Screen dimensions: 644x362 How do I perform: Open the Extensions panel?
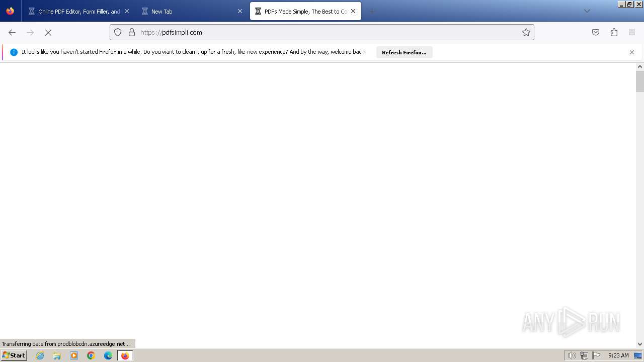coord(614,32)
